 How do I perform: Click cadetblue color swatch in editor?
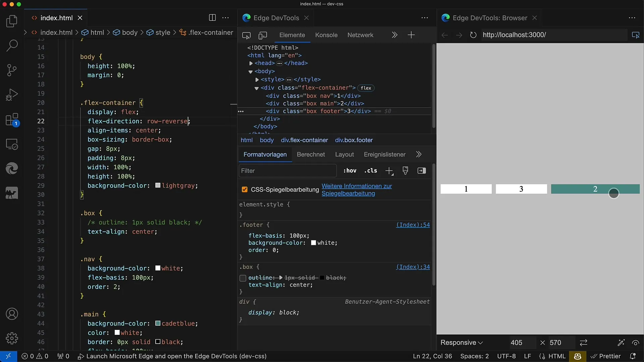tap(158, 323)
